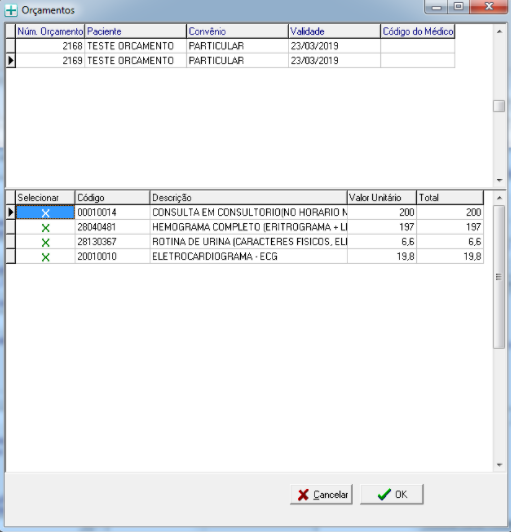Maximize the Orçamentos window
This screenshot has width=511, height=532.
(459, 7)
